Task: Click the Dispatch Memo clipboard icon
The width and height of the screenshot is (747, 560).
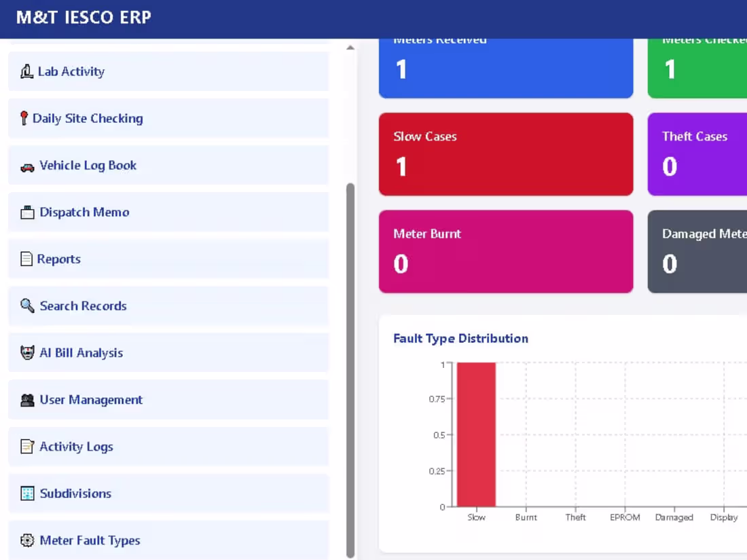Action: [26, 211]
